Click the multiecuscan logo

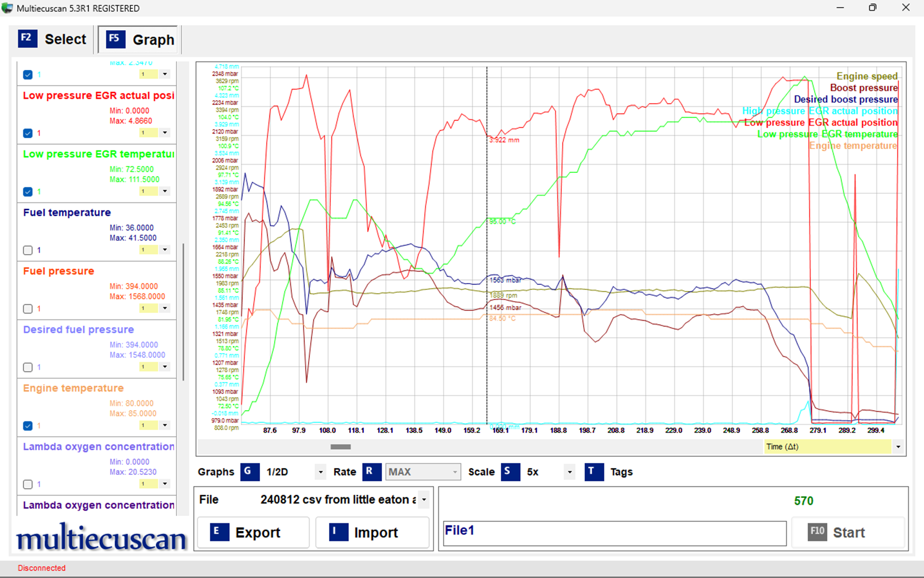tap(101, 538)
